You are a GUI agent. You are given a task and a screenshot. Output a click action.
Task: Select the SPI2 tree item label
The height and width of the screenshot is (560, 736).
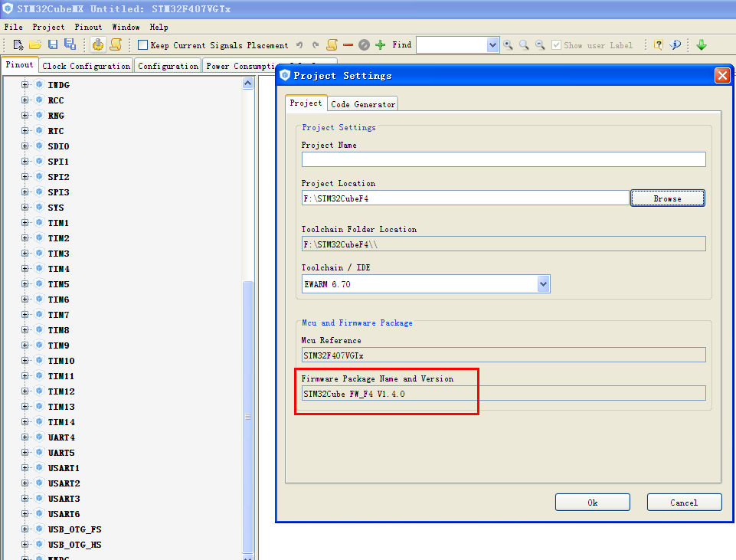(59, 176)
